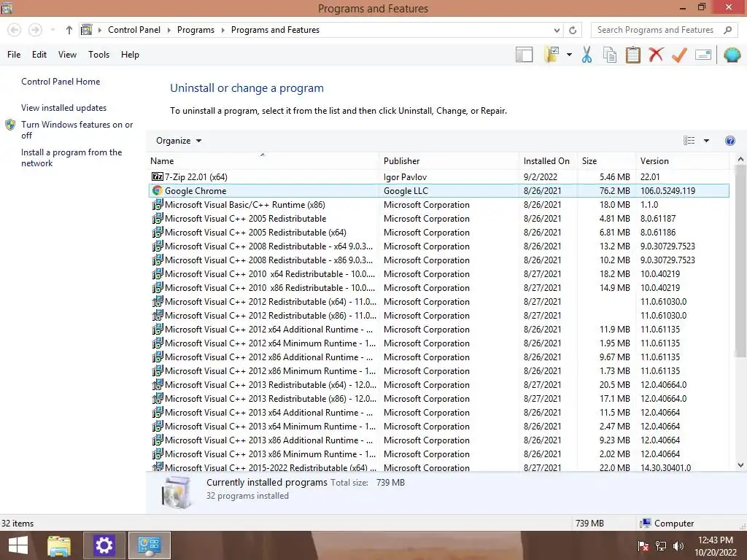
Task: Click the Control Panel taskbar button
Action: [149, 545]
